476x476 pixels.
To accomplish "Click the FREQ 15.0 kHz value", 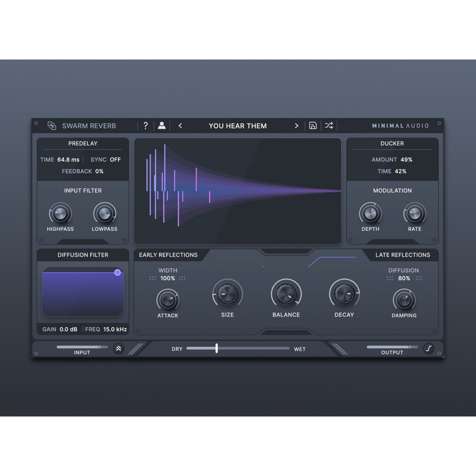I will click(x=115, y=329).
